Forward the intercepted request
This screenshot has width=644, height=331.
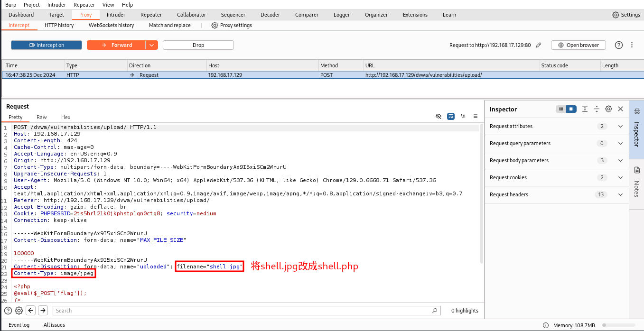(x=116, y=45)
